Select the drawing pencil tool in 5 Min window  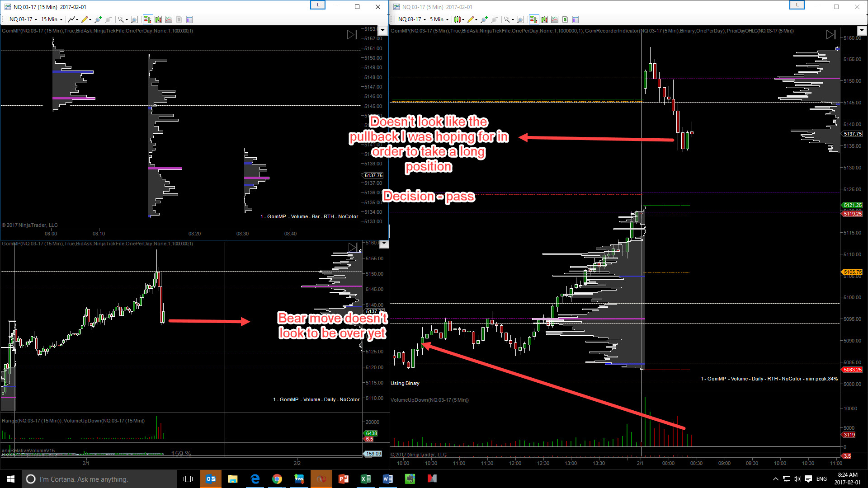click(x=471, y=19)
